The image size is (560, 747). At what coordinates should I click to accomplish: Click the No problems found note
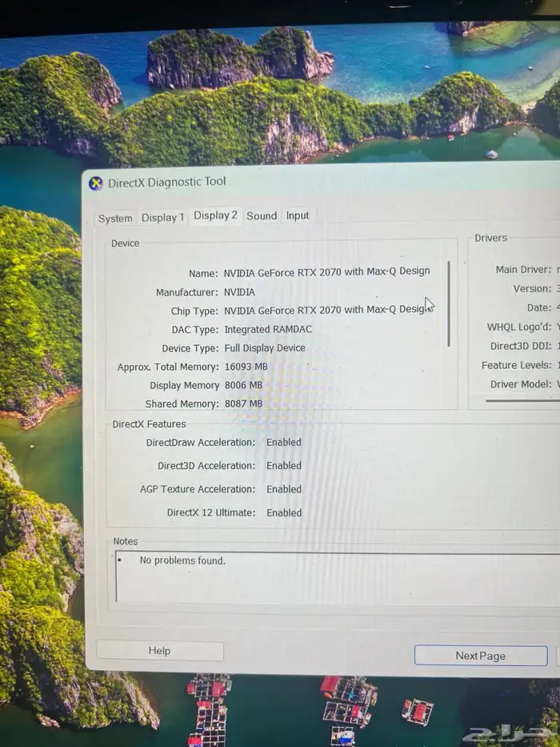[x=182, y=560]
